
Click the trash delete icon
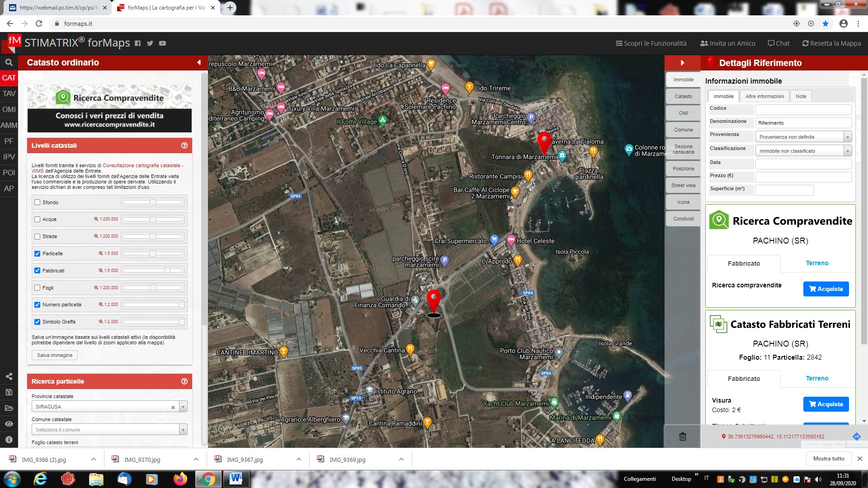pos(683,436)
